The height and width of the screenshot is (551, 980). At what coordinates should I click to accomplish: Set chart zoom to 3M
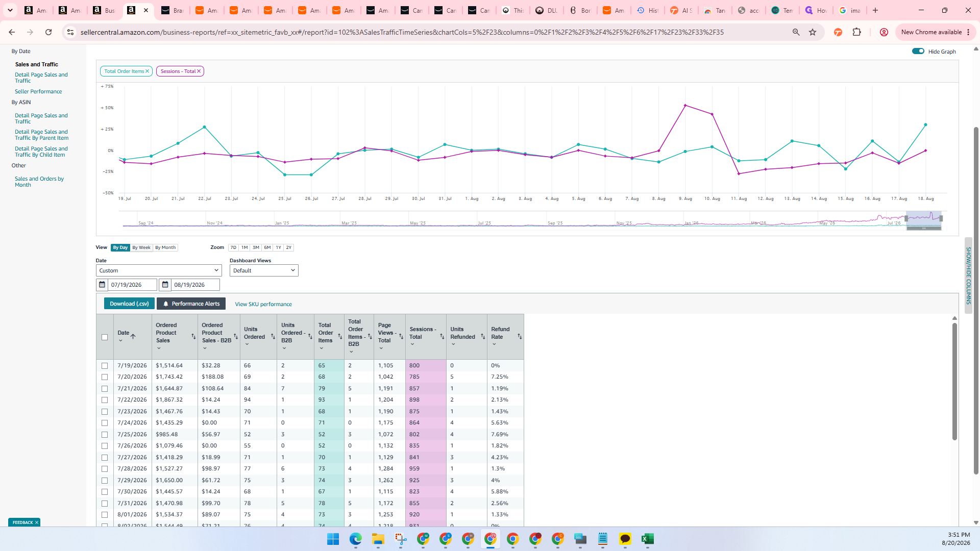pyautogui.click(x=256, y=247)
